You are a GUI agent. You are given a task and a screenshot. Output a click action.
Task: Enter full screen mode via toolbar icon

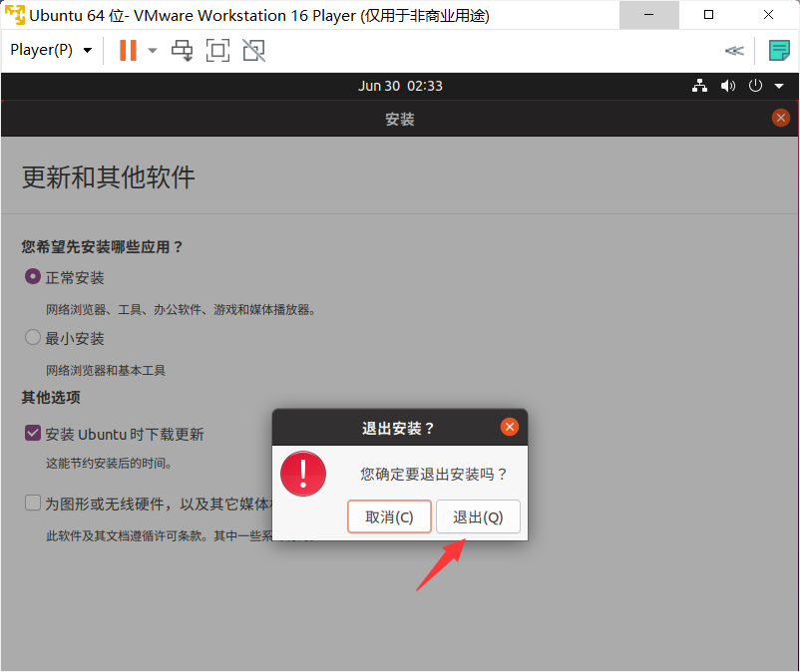click(217, 50)
